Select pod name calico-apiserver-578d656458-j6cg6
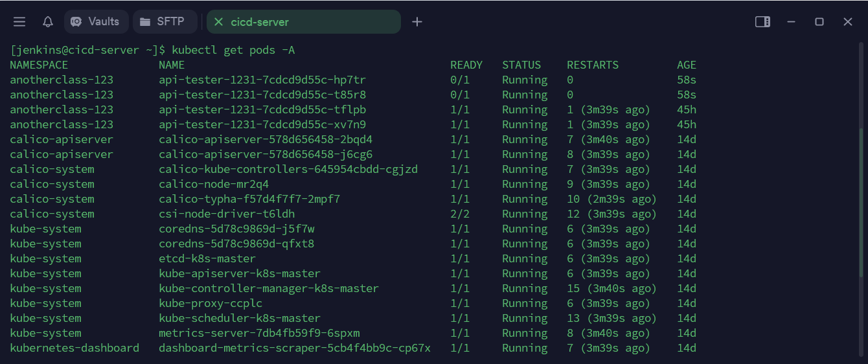Screen dimensions: 868x364 266,154
